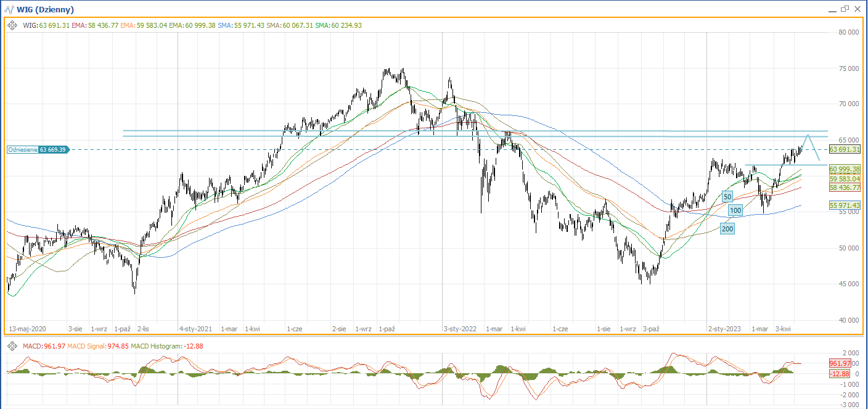868x409 pixels.
Task: Click the 63 691.31 price tag on right axis
Action: click(845, 149)
